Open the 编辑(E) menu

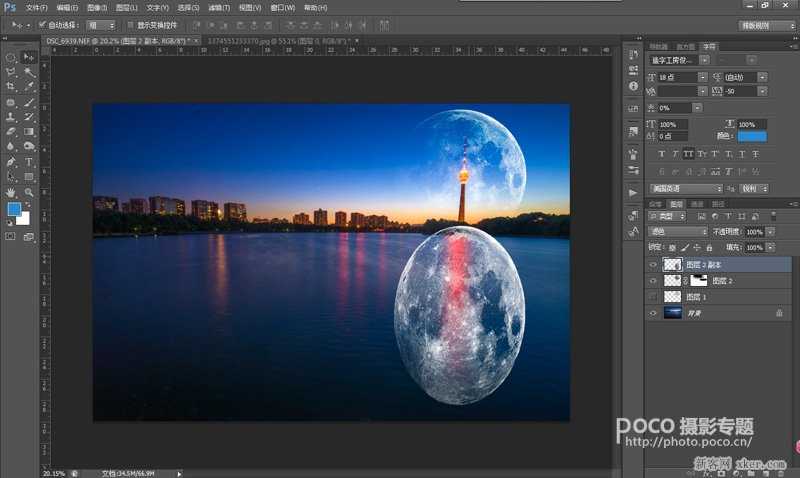click(x=67, y=8)
